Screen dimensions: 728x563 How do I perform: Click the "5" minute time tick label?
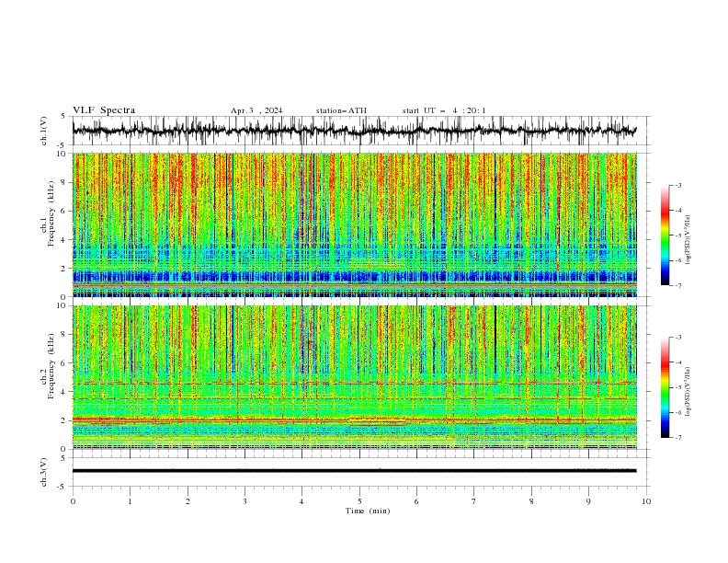(x=359, y=501)
